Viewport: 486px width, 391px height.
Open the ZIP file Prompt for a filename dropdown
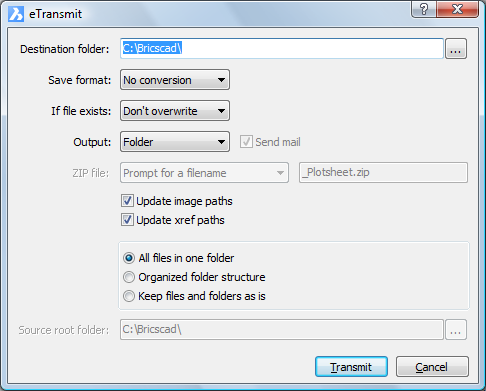click(204, 173)
